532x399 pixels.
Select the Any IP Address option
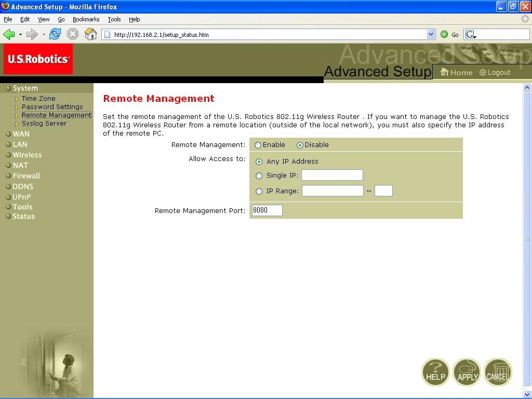[259, 162]
